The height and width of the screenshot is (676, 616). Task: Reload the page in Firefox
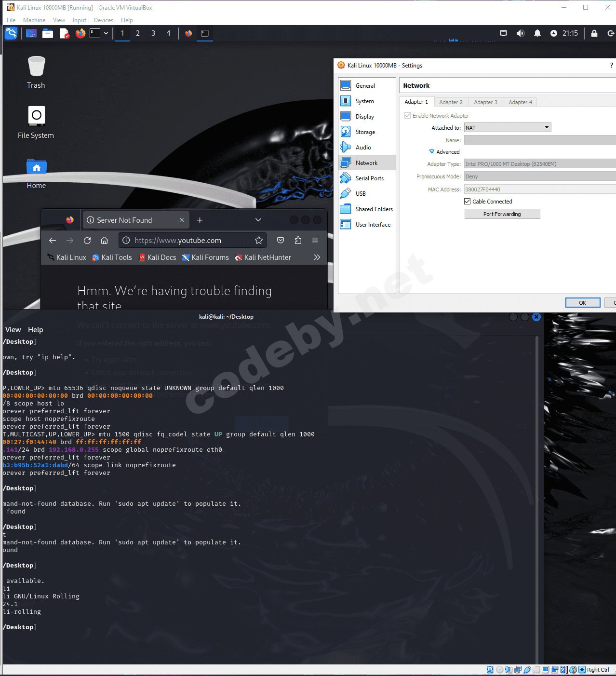(87, 241)
